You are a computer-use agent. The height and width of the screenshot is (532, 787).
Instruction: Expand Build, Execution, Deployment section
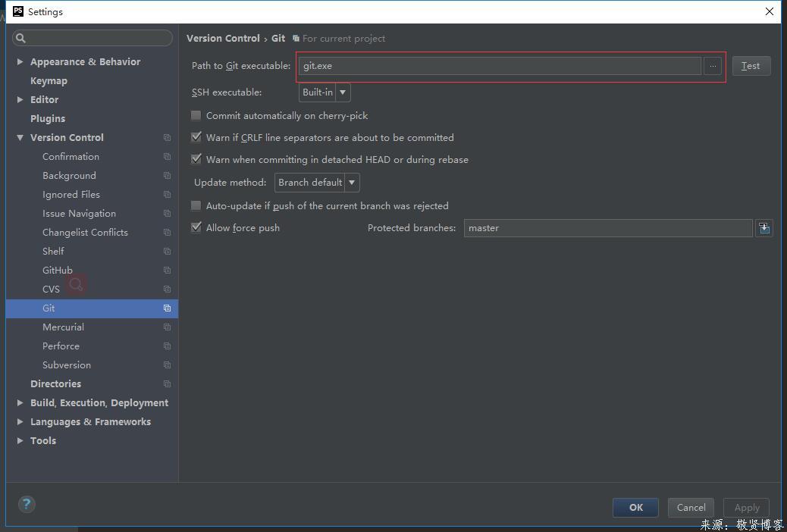tap(20, 403)
